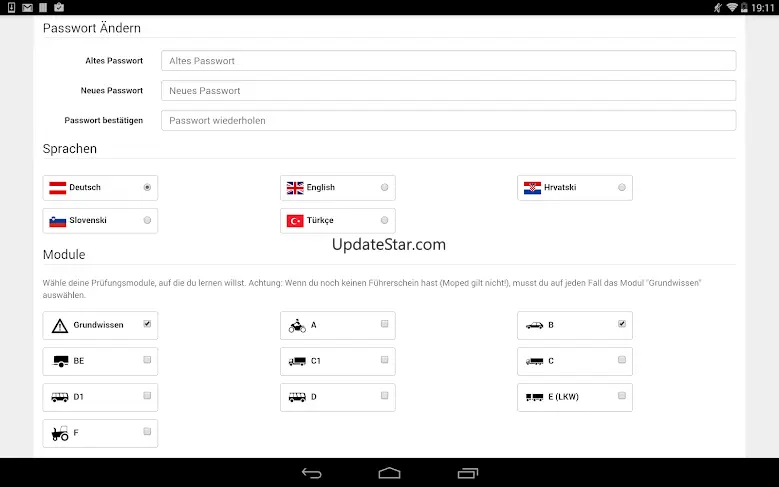Viewport: 779px width, 487px height.
Task: Click the minibus icon for module D1
Action: (x=60, y=397)
